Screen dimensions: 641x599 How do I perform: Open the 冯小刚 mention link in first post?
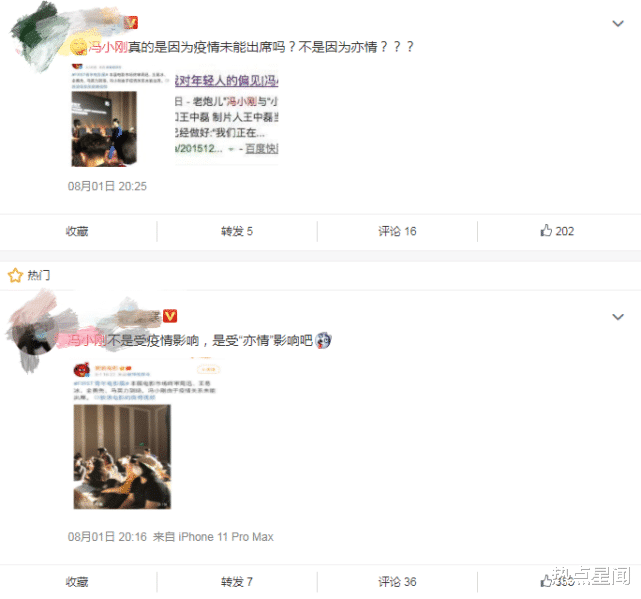tap(108, 47)
